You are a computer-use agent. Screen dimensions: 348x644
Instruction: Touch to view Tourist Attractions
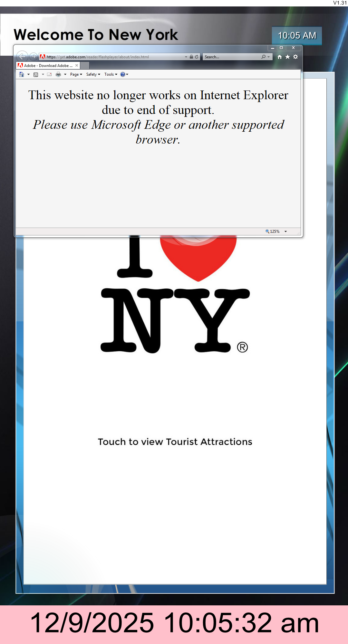click(175, 442)
